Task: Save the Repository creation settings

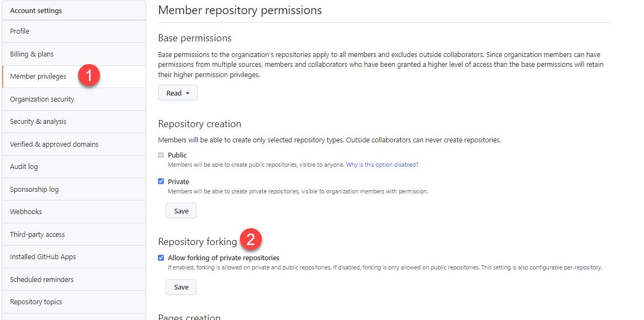Action: 181,211
